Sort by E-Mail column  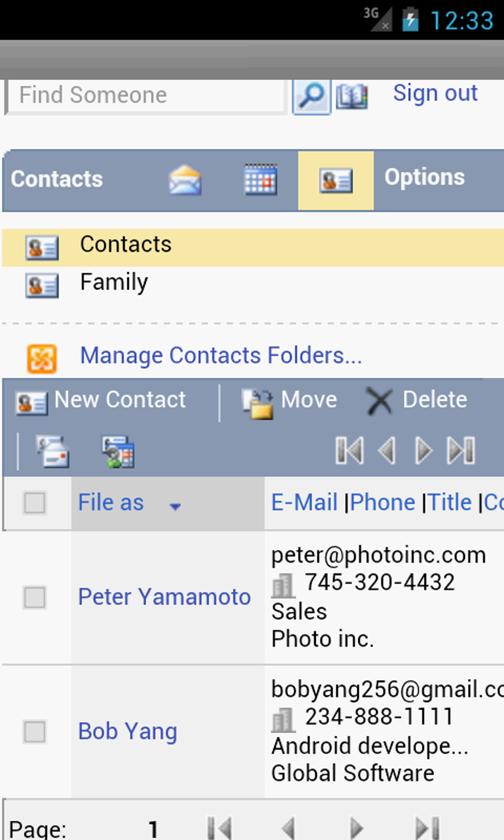click(x=304, y=503)
